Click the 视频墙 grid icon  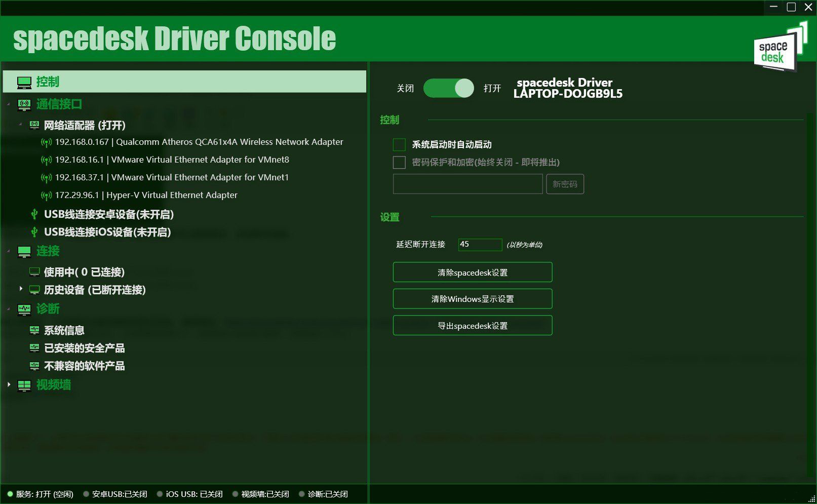24,385
